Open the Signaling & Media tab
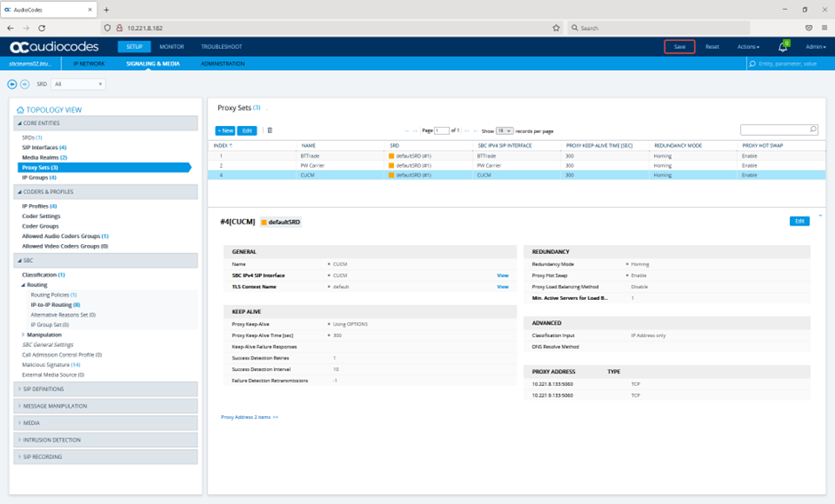The image size is (835, 504). click(153, 64)
